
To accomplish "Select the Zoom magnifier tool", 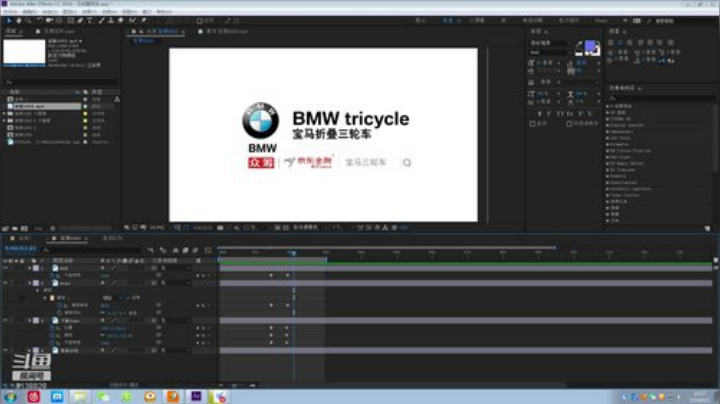I will pos(28,21).
